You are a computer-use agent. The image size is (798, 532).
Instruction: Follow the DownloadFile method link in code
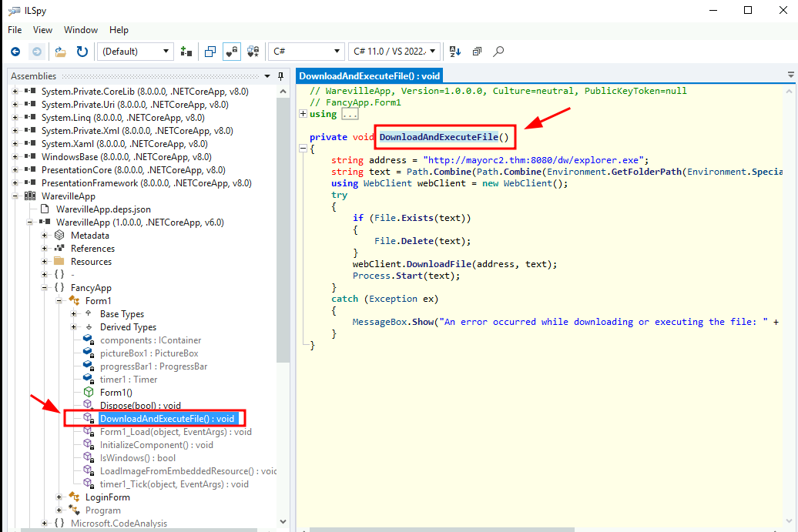(x=439, y=264)
